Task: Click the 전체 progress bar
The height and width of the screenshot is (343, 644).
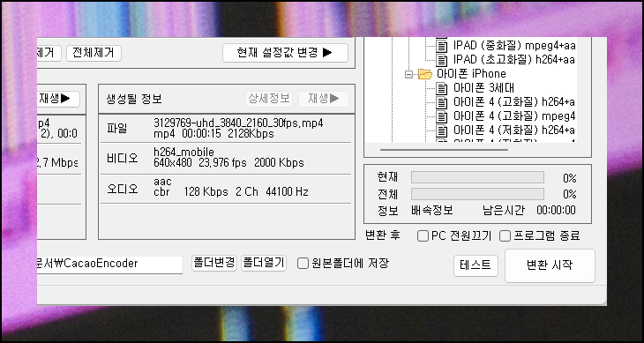Action: (x=477, y=194)
